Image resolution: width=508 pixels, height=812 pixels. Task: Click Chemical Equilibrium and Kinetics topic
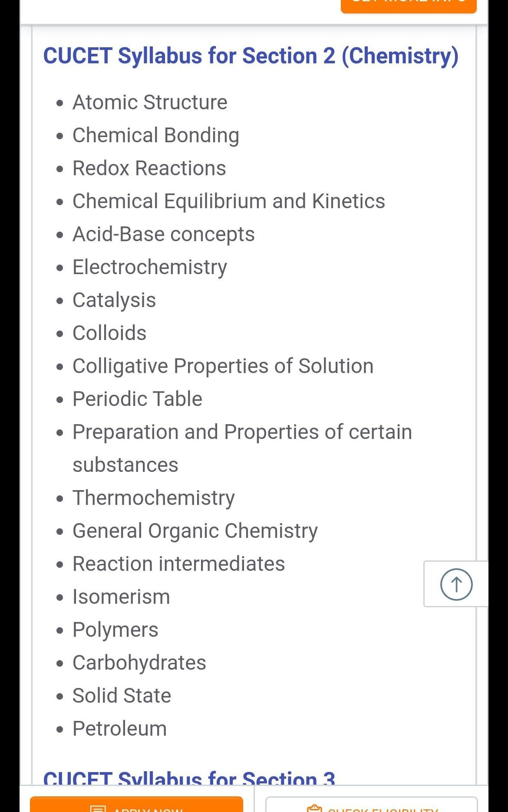coord(229,201)
